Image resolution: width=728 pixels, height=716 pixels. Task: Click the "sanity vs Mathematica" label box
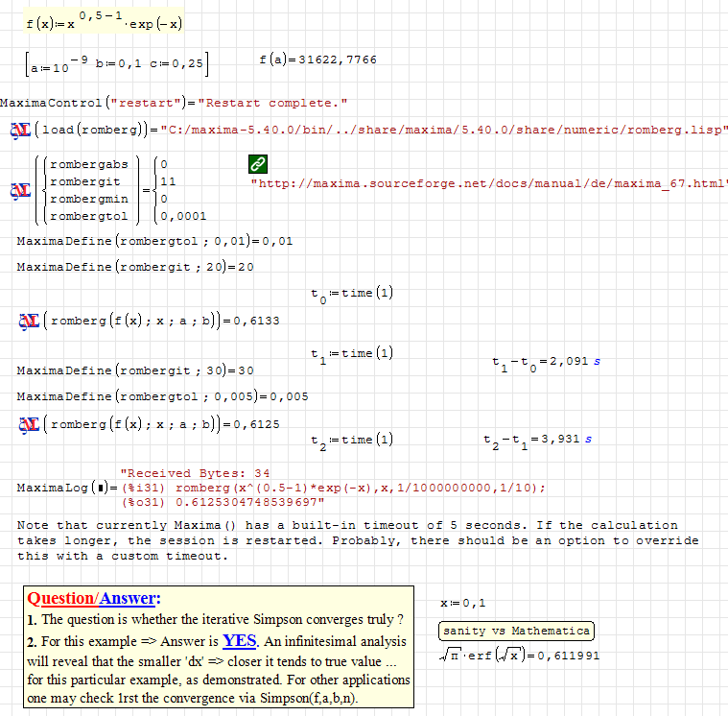[x=516, y=631]
